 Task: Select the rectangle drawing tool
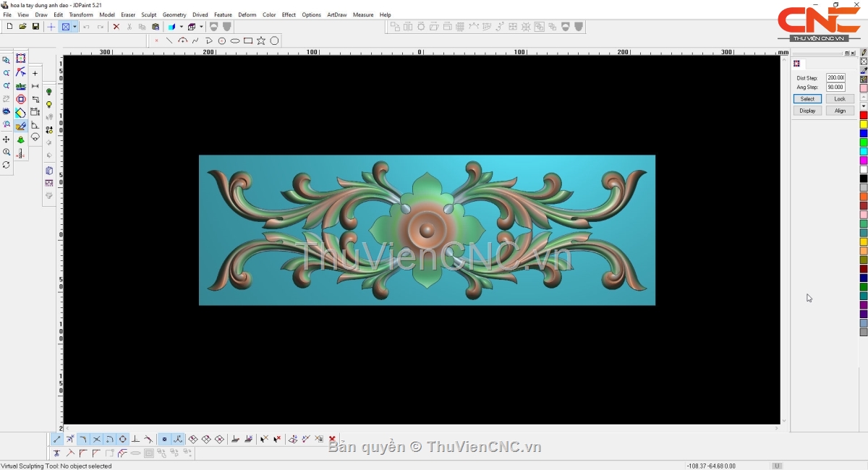coord(248,40)
